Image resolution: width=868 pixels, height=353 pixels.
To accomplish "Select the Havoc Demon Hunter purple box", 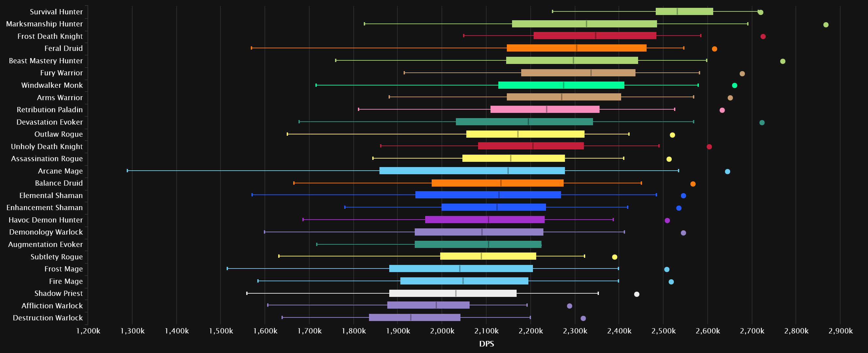I will [485, 220].
